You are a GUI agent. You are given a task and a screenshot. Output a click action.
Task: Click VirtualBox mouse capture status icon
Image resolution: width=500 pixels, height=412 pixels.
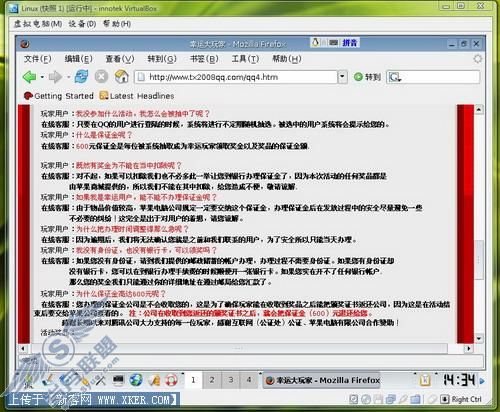coord(432,399)
